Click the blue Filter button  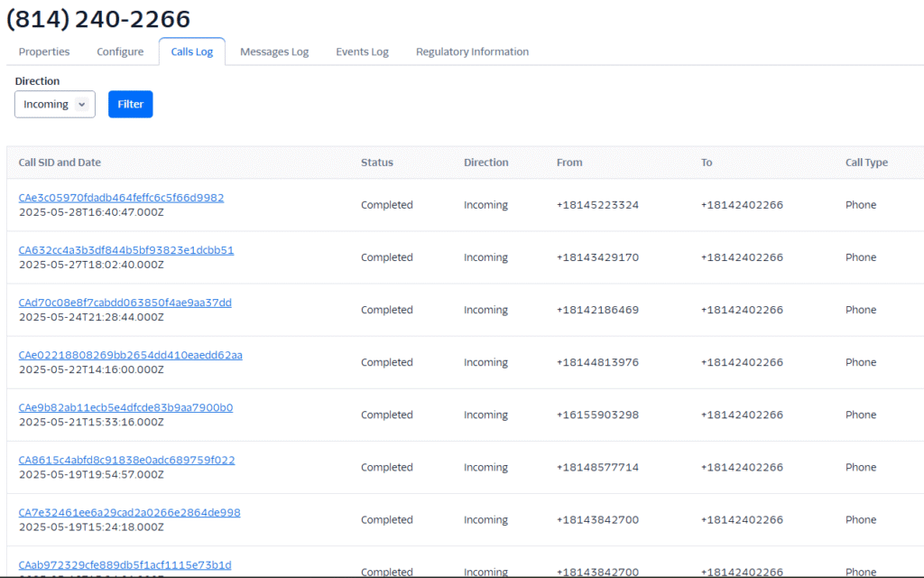pos(130,105)
